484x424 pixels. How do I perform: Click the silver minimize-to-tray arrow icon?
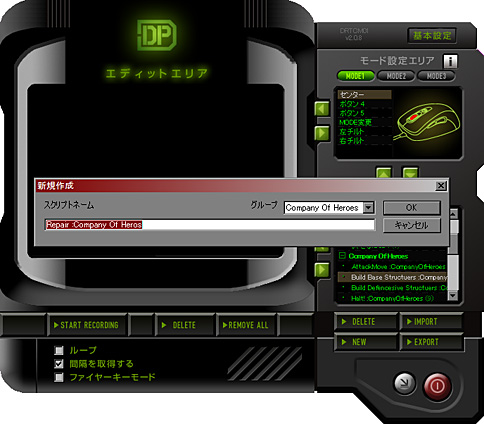click(405, 383)
